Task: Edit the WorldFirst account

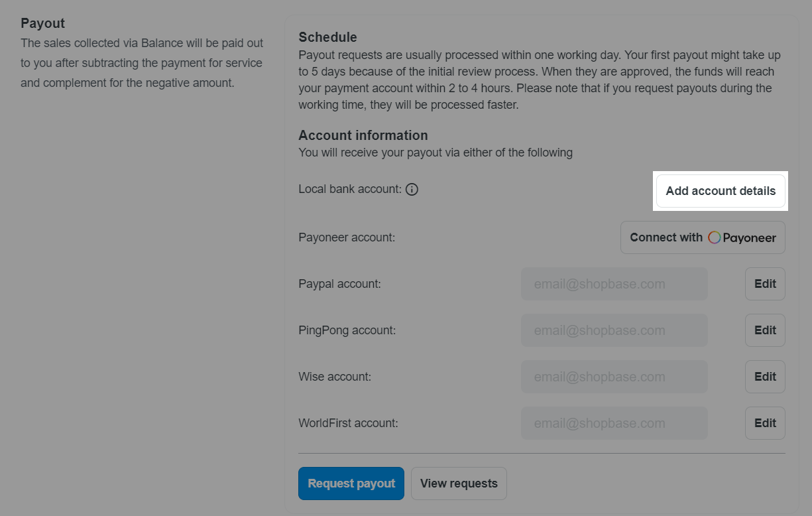Action: click(765, 423)
